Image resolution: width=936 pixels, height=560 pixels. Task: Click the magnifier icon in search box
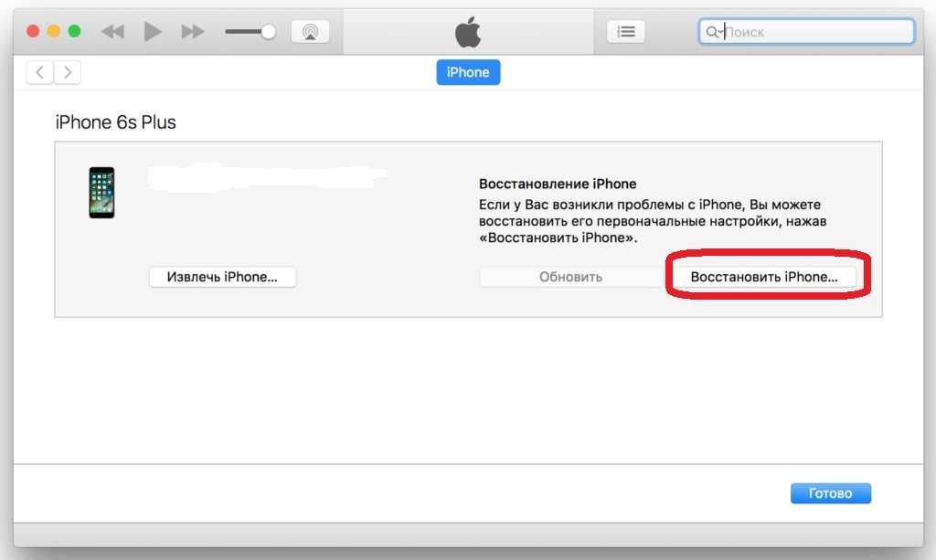click(712, 32)
